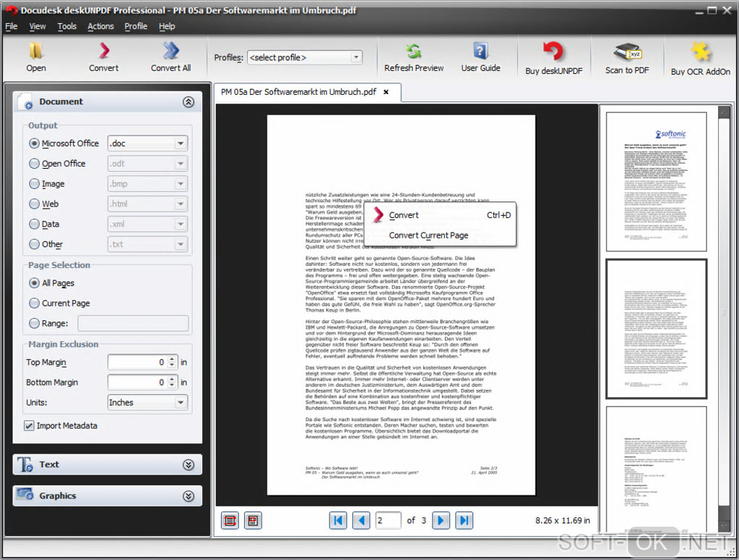Select Data output option
The image size is (739, 560).
(34, 224)
